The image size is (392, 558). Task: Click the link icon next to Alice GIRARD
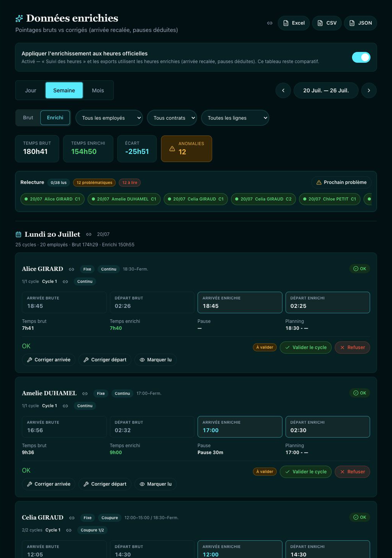click(x=71, y=269)
